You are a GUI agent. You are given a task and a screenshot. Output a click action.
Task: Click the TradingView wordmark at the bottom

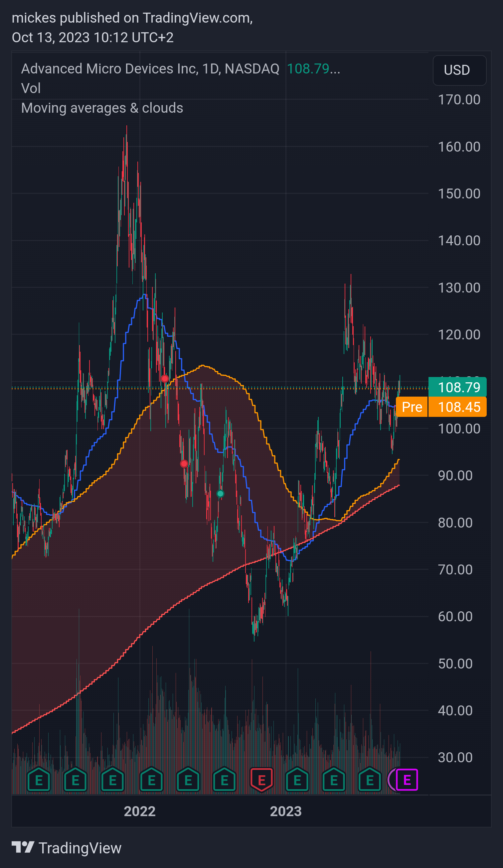pos(80,848)
